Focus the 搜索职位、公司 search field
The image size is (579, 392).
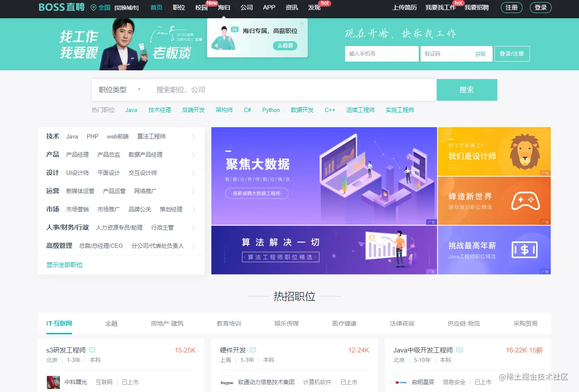coord(292,90)
